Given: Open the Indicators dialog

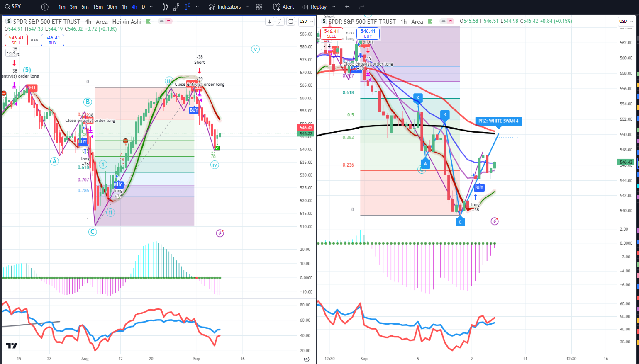Looking at the screenshot, I should pyautogui.click(x=225, y=7).
